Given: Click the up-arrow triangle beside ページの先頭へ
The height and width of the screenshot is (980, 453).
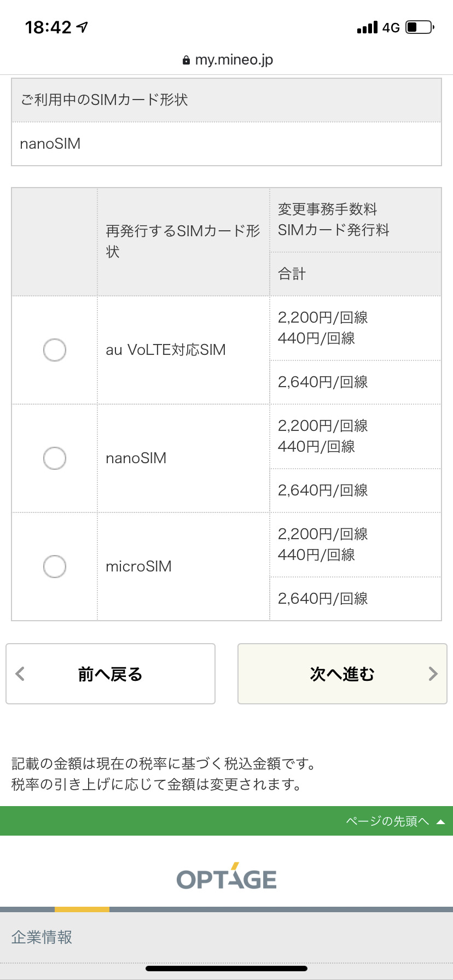Looking at the screenshot, I should [x=440, y=821].
